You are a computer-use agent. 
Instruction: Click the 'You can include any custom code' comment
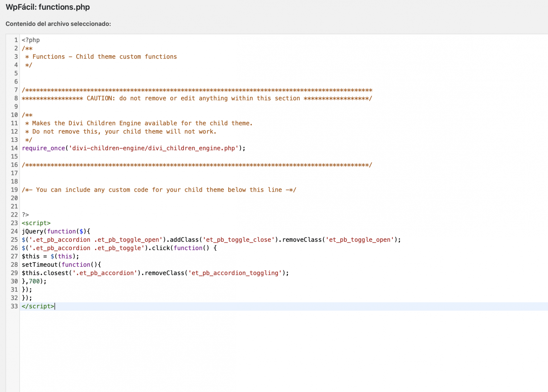point(159,190)
